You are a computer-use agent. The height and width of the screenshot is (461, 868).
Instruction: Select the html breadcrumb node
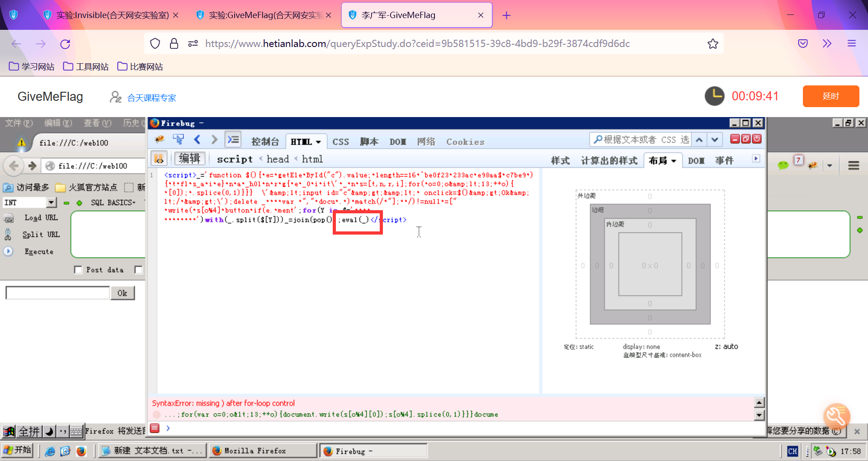pyautogui.click(x=312, y=159)
